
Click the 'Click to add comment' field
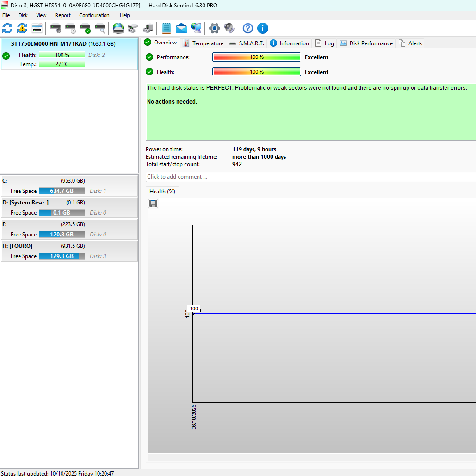pos(310,177)
